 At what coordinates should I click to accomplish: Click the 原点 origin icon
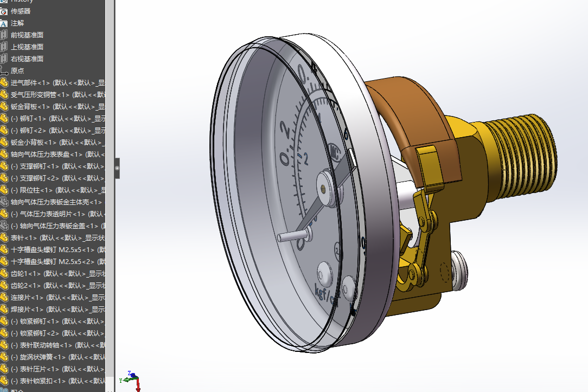coord(4,71)
